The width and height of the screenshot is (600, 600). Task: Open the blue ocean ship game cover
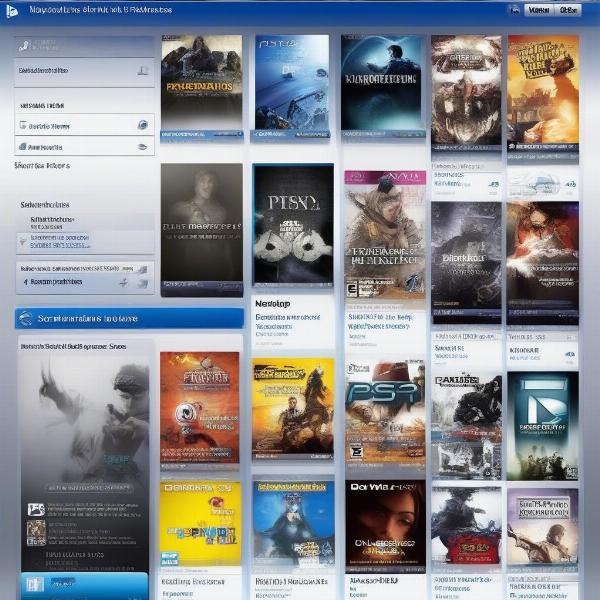[x=292, y=82]
